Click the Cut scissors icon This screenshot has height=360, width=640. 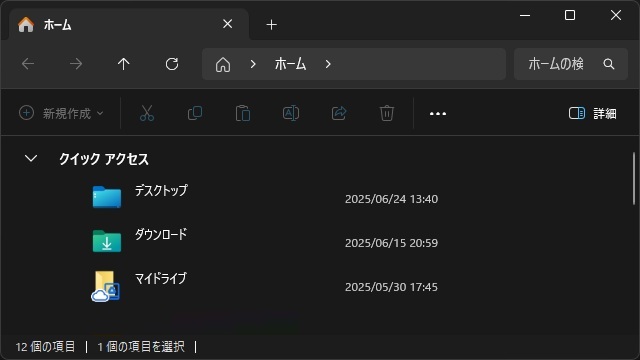[x=147, y=113]
